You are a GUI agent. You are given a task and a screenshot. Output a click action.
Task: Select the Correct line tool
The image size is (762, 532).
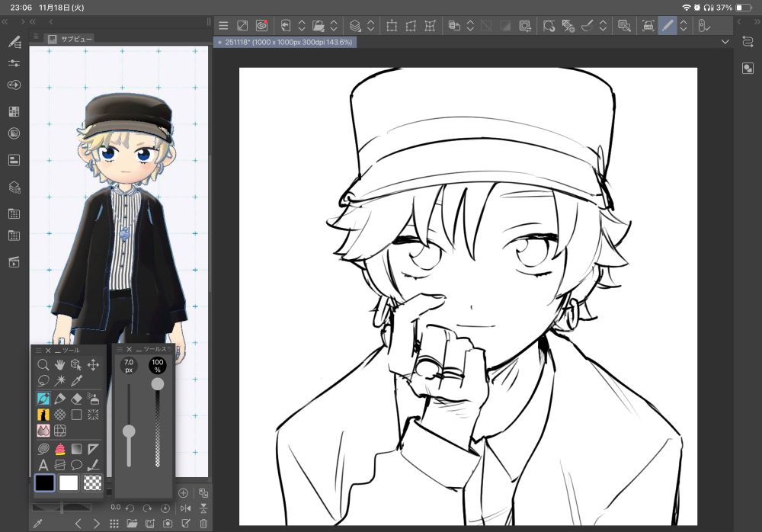93,466
